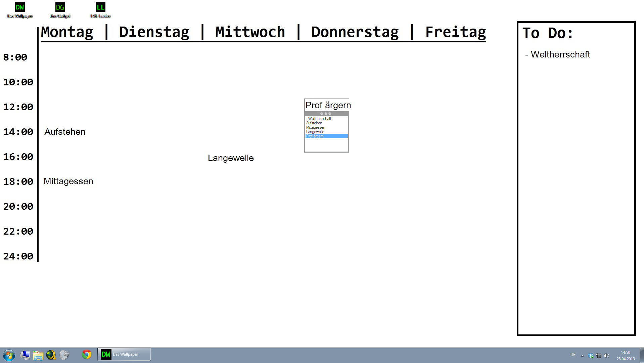Open the Das Gadget desktop icon

60,10
